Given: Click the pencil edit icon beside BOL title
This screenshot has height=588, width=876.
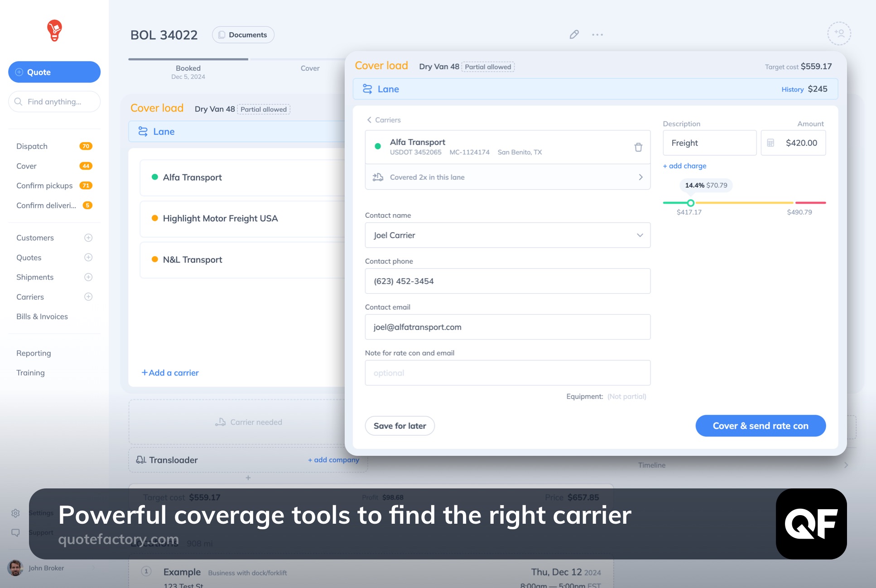Looking at the screenshot, I should [x=574, y=34].
